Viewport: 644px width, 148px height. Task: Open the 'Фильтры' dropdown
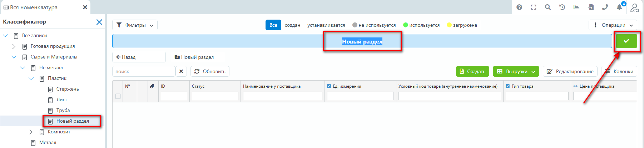135,25
